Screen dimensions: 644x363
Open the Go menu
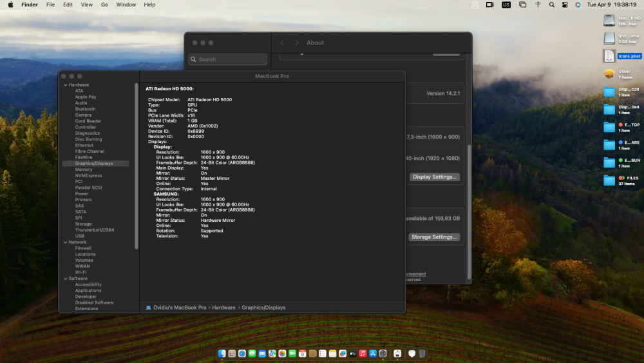(105, 5)
